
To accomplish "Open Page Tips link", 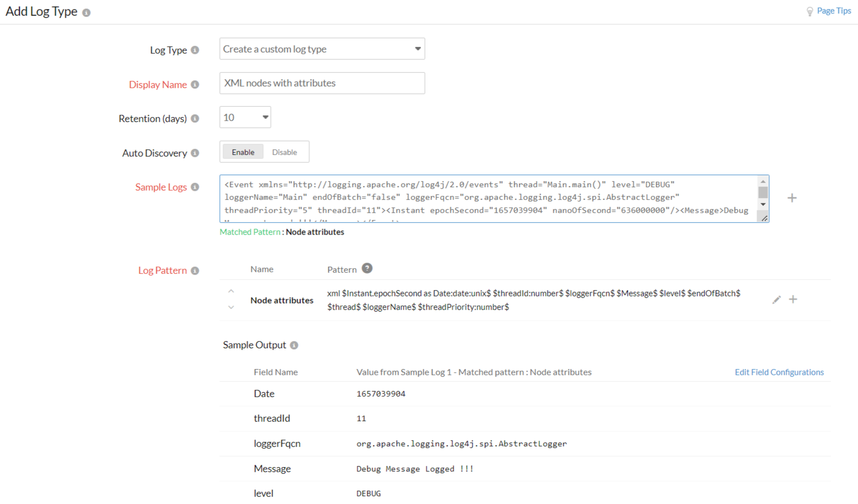I will click(833, 11).
